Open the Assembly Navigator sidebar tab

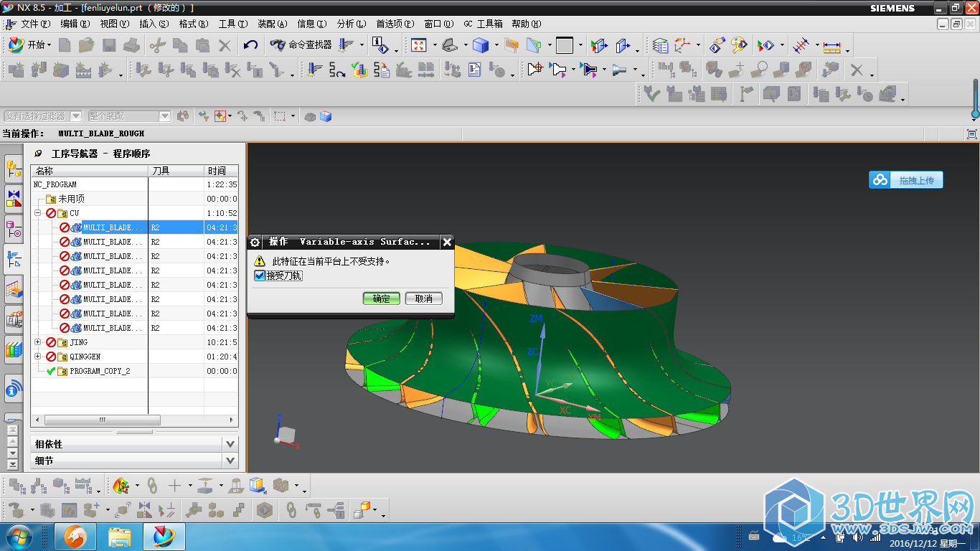14,169
